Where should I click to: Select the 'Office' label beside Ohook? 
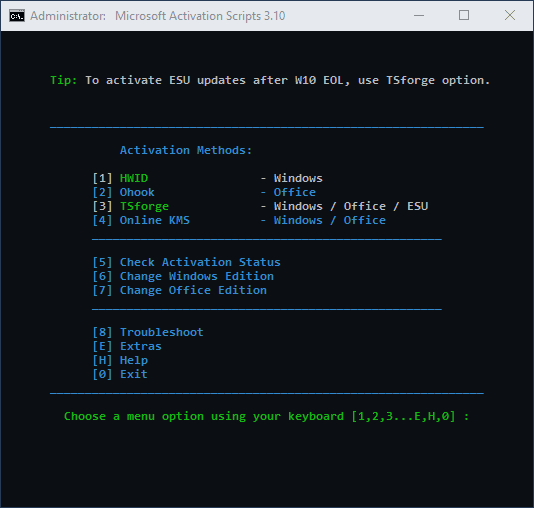click(295, 192)
